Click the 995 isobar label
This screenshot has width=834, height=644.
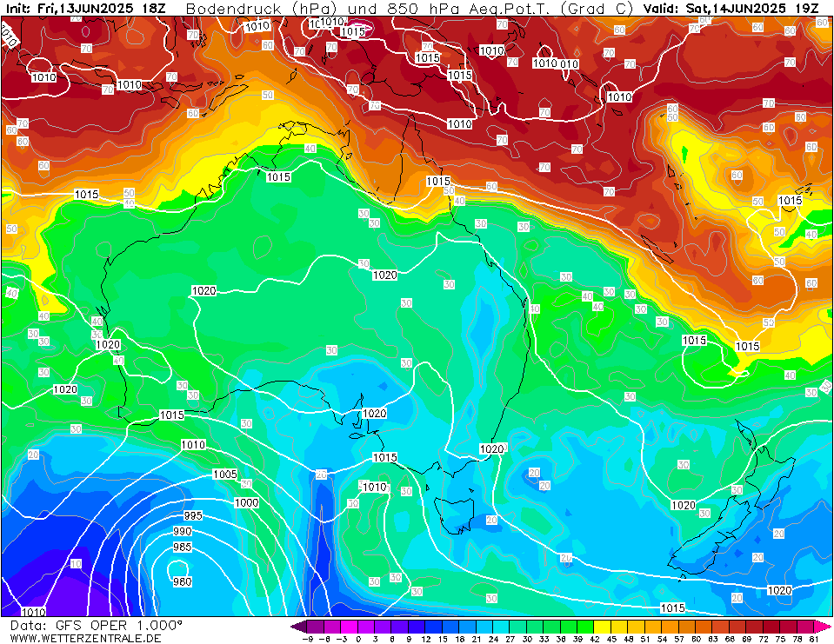[192, 515]
